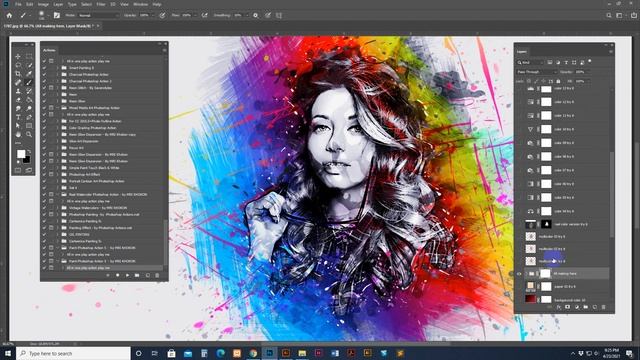The width and height of the screenshot is (640, 360).
Task: Click the lock all padlock icon
Action: [558, 81]
